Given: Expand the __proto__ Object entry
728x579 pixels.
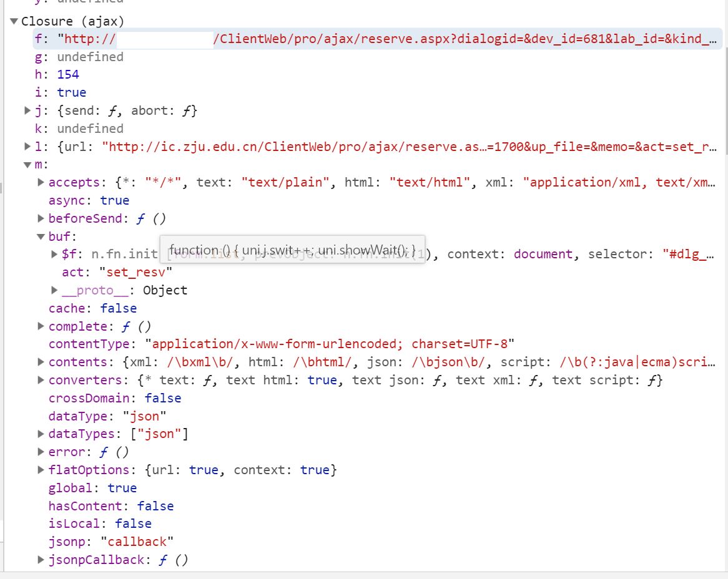Looking at the screenshot, I should coord(55,290).
